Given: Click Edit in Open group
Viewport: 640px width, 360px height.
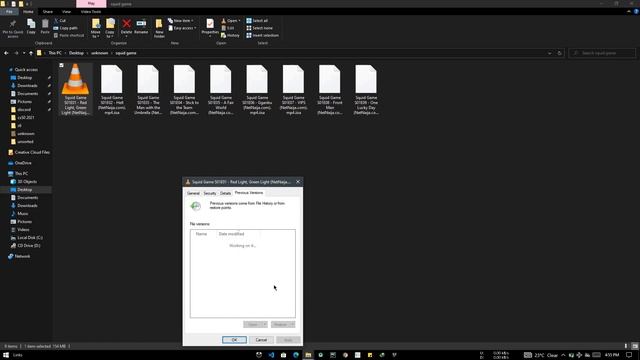Looking at the screenshot, I should [228, 28].
